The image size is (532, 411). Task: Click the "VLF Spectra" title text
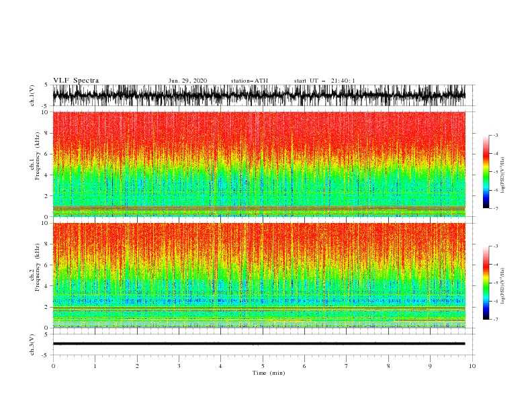76,81
